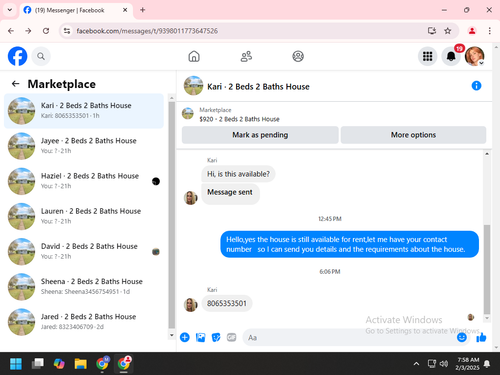The width and height of the screenshot is (500, 375).
Task: Go to Home feed icon
Action: pos(194,56)
